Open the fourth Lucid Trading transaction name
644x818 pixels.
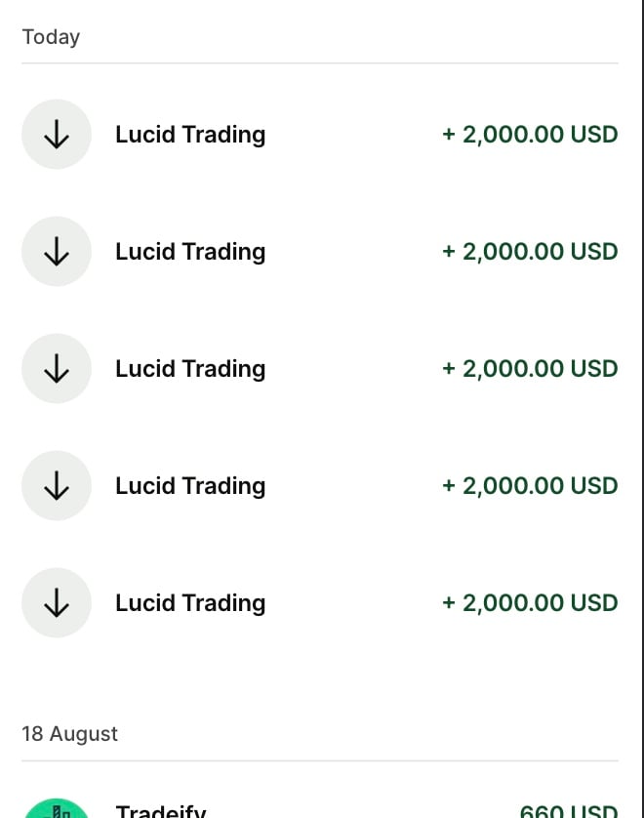click(x=190, y=486)
